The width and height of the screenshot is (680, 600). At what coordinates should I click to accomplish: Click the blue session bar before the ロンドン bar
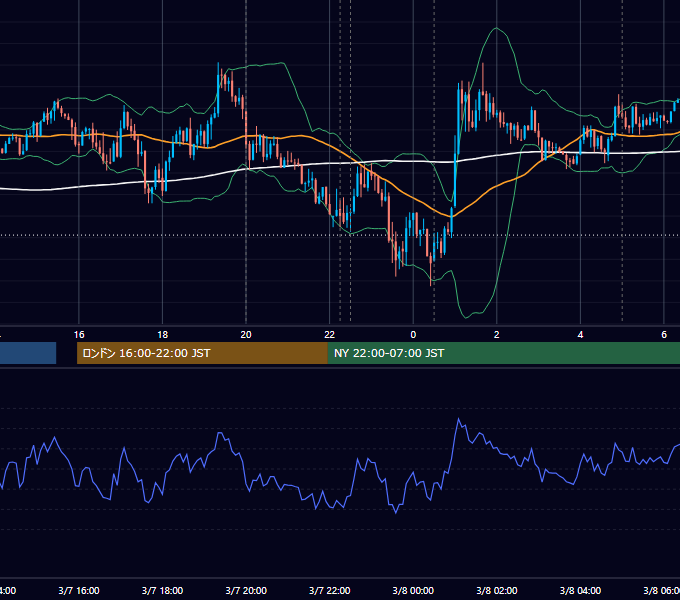[x=28, y=353]
